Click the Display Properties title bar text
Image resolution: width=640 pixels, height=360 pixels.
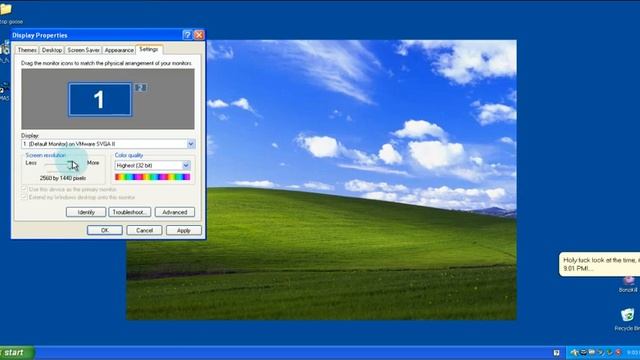(x=40, y=36)
